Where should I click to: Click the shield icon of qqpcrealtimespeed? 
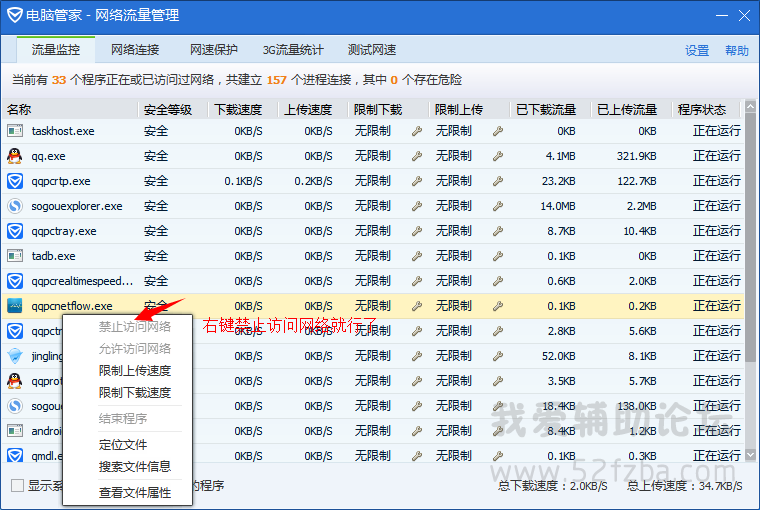coord(15,281)
